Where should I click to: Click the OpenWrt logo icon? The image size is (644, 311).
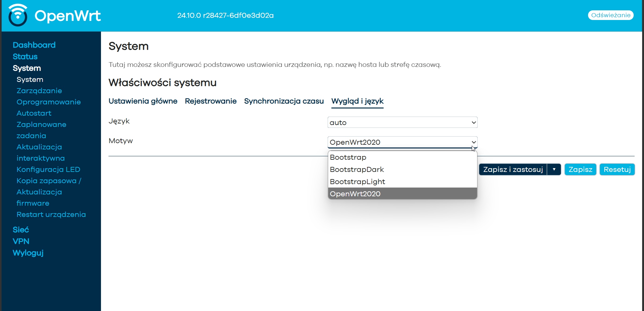click(18, 15)
